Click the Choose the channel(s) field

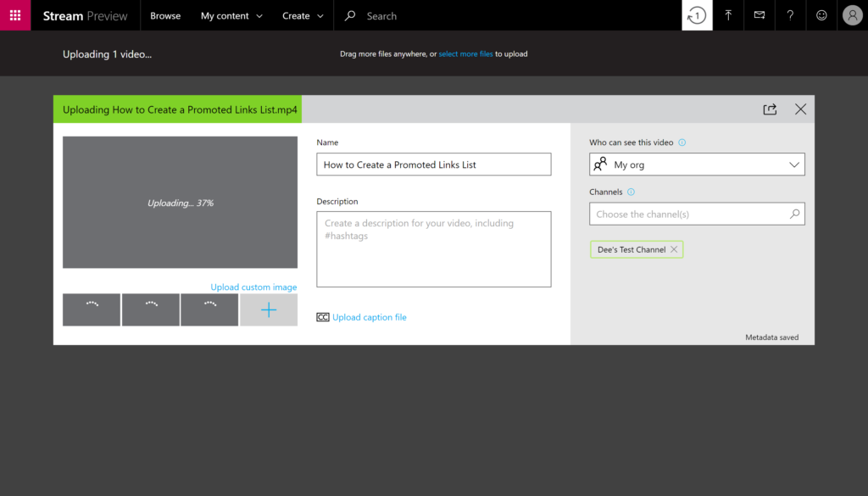(x=697, y=214)
